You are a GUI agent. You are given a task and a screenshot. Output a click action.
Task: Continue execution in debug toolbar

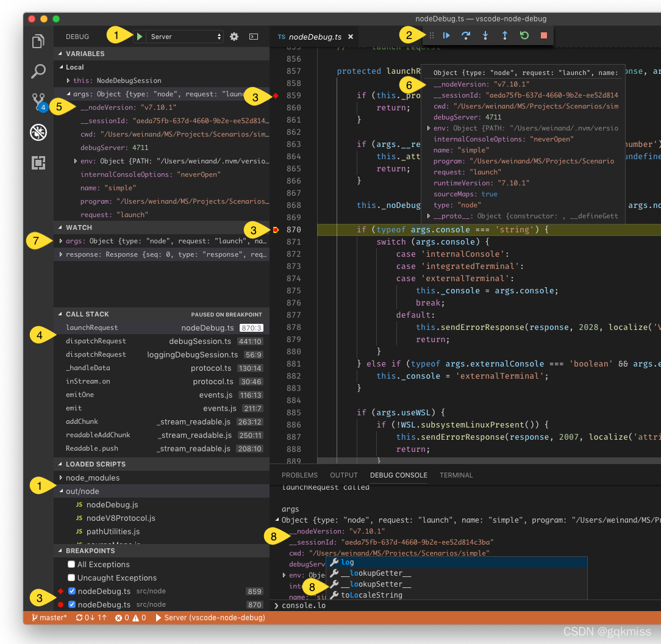(x=446, y=36)
